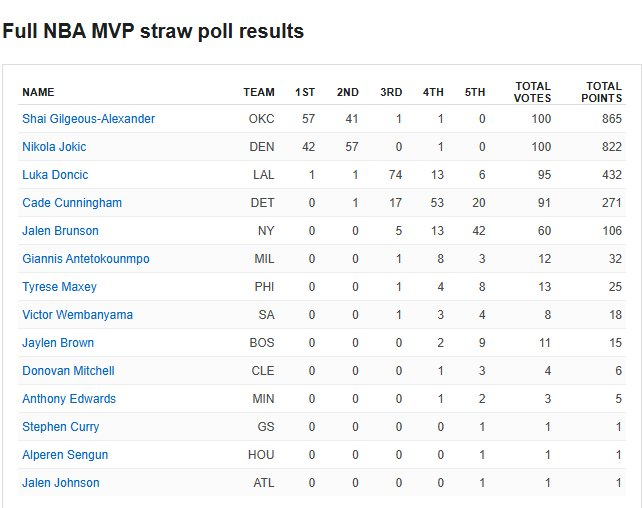Click Victor Wembanyama link

[x=77, y=315]
